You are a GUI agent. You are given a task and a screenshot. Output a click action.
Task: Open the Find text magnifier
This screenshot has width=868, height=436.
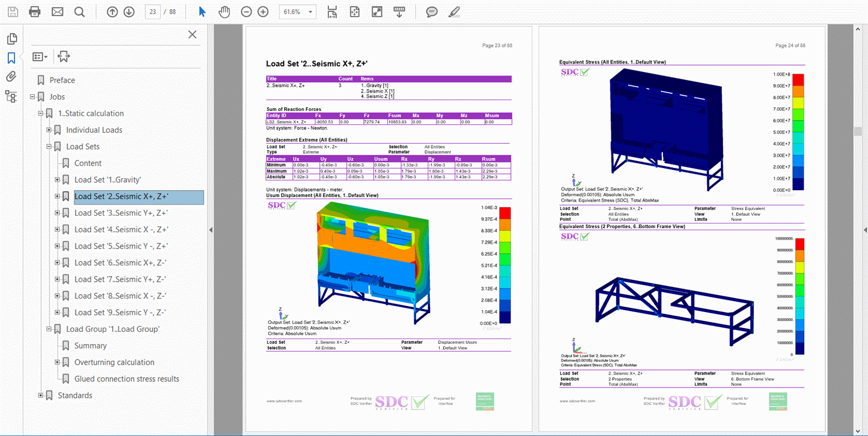click(x=79, y=11)
